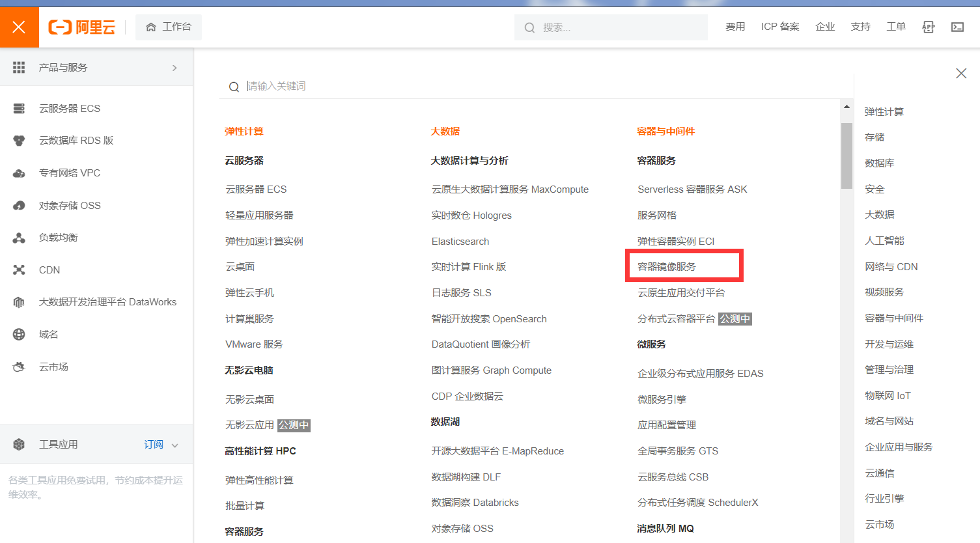Click the 负载均衡 sidebar icon
The width and height of the screenshot is (980, 543).
(x=19, y=238)
